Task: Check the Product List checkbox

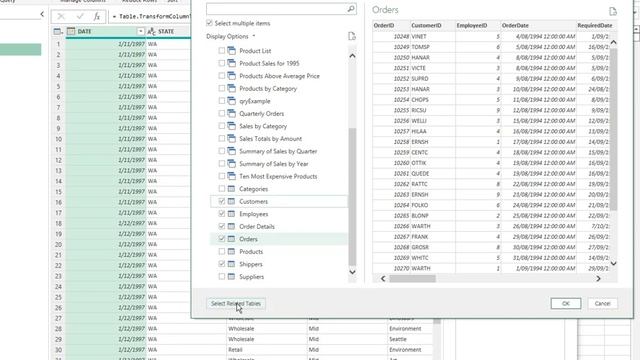Action: pyautogui.click(x=222, y=51)
